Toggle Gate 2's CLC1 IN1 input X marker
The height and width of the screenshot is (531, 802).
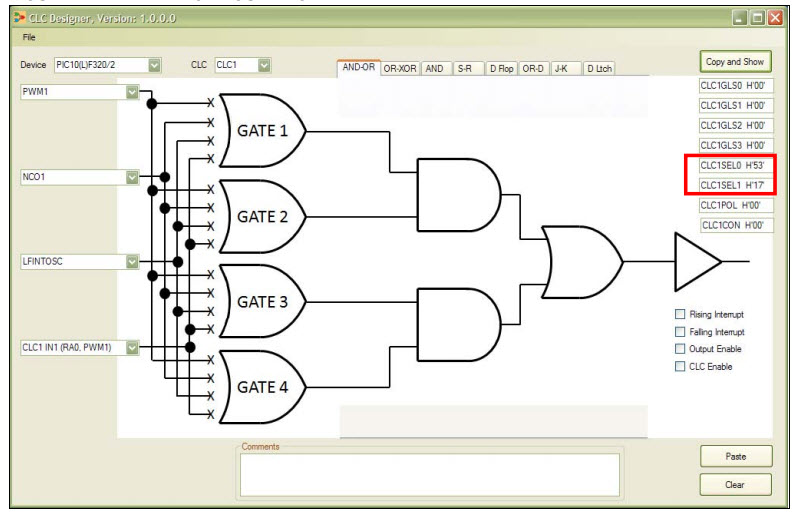tap(210, 244)
